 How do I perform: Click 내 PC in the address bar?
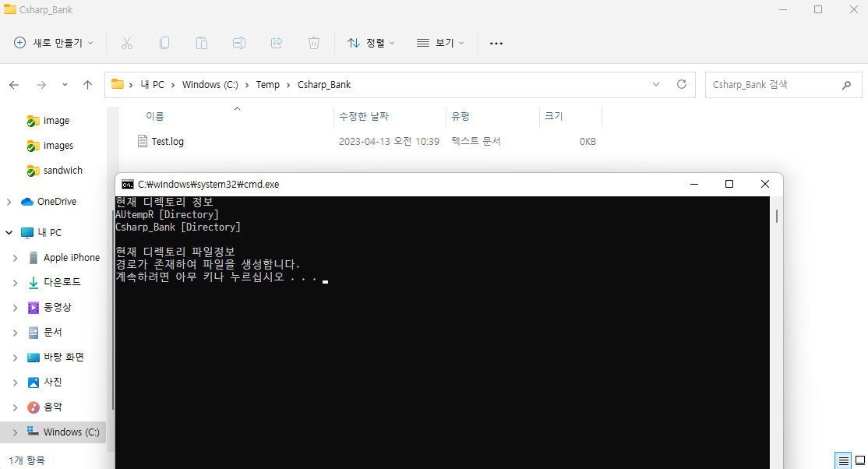click(x=152, y=85)
